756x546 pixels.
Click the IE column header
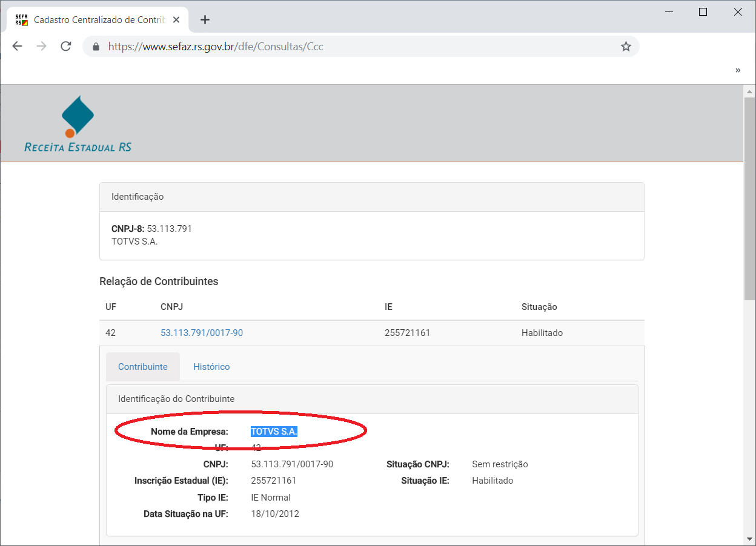tap(388, 307)
